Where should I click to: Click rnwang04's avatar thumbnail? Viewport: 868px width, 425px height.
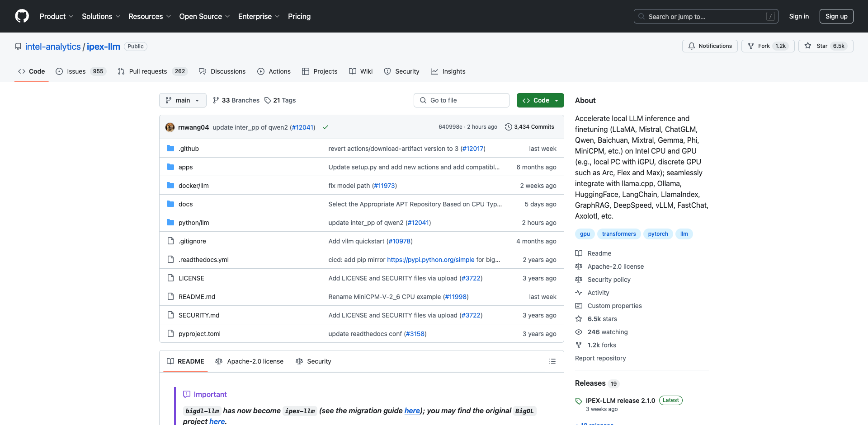pyautogui.click(x=170, y=127)
